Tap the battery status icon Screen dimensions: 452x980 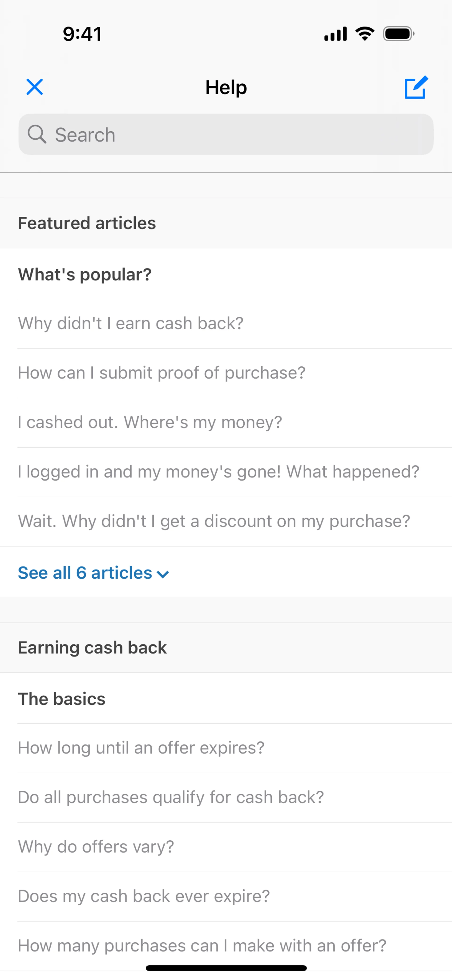coord(398,34)
